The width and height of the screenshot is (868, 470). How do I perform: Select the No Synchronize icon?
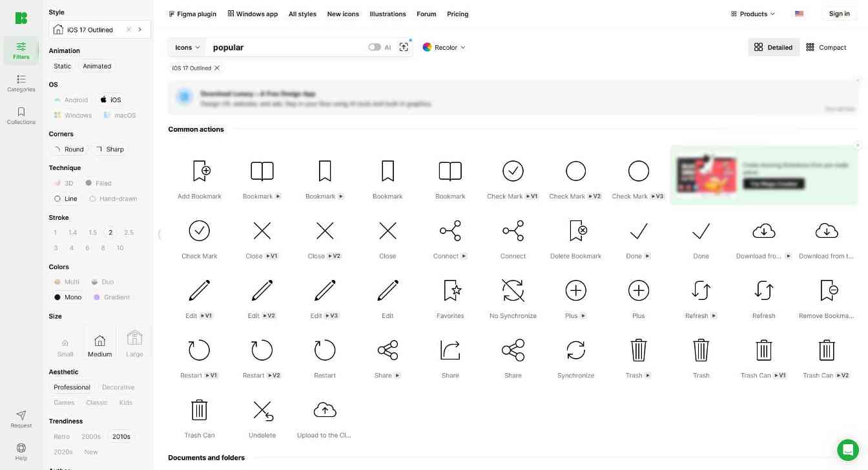pyautogui.click(x=513, y=291)
